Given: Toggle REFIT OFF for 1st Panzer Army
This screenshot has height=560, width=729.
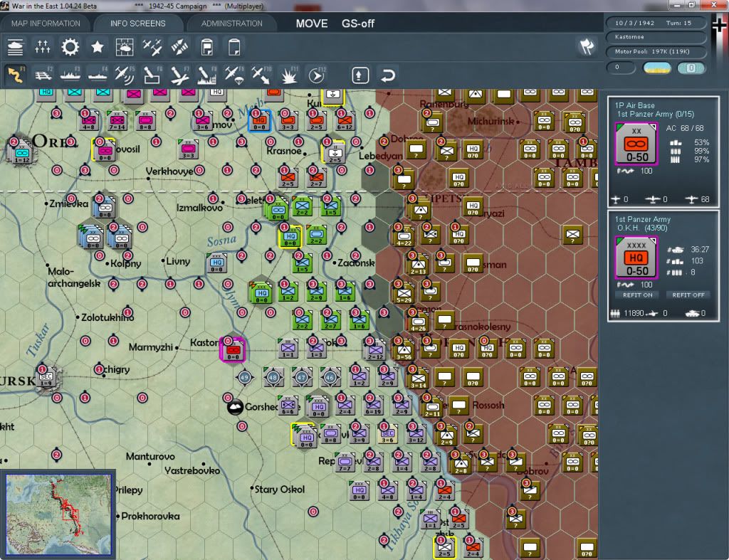Looking at the screenshot, I should tap(688, 295).
